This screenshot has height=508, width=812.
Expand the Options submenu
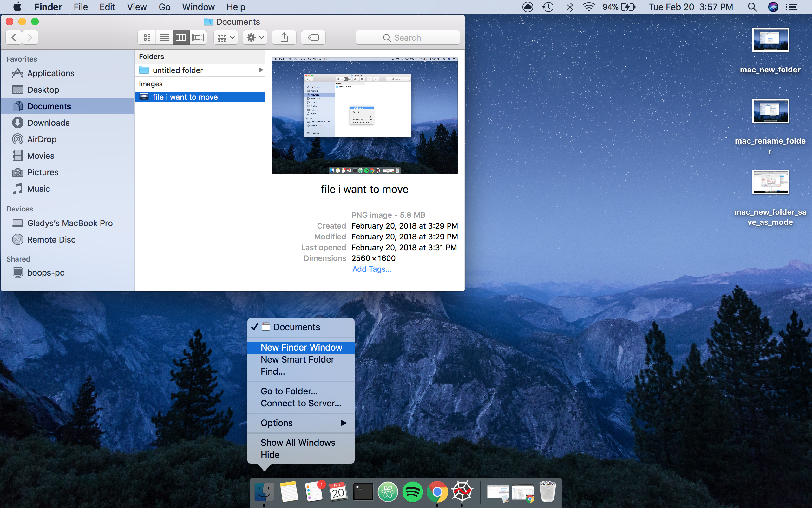(301, 423)
